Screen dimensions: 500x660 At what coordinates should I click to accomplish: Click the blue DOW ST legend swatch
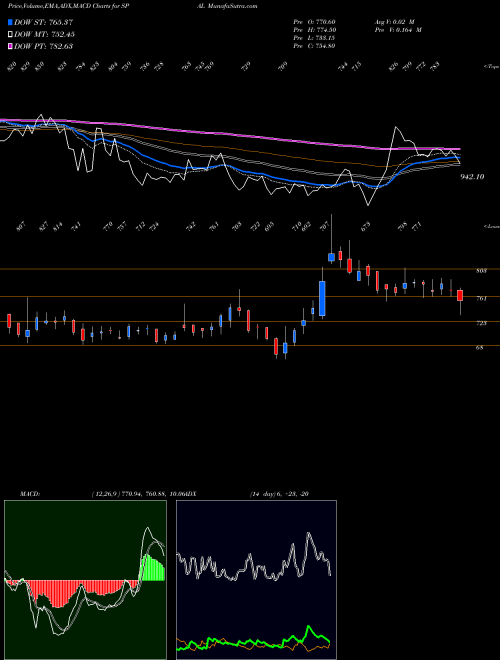[x=11, y=22]
